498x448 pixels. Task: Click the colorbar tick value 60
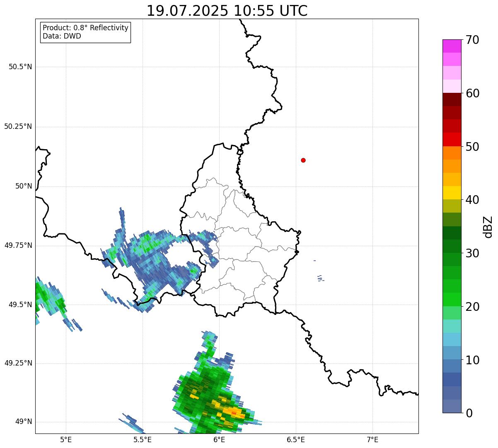(x=472, y=93)
